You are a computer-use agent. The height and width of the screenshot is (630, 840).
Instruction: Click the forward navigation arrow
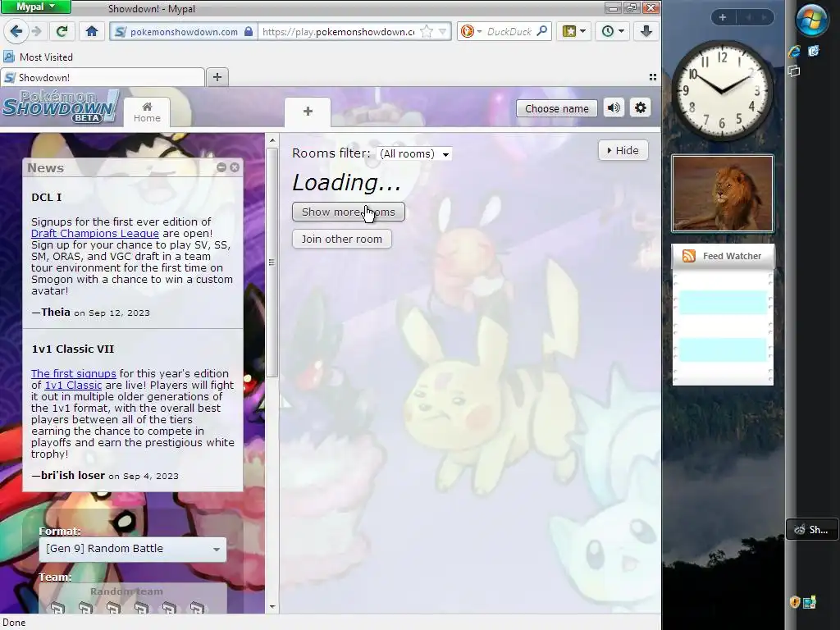(37, 31)
